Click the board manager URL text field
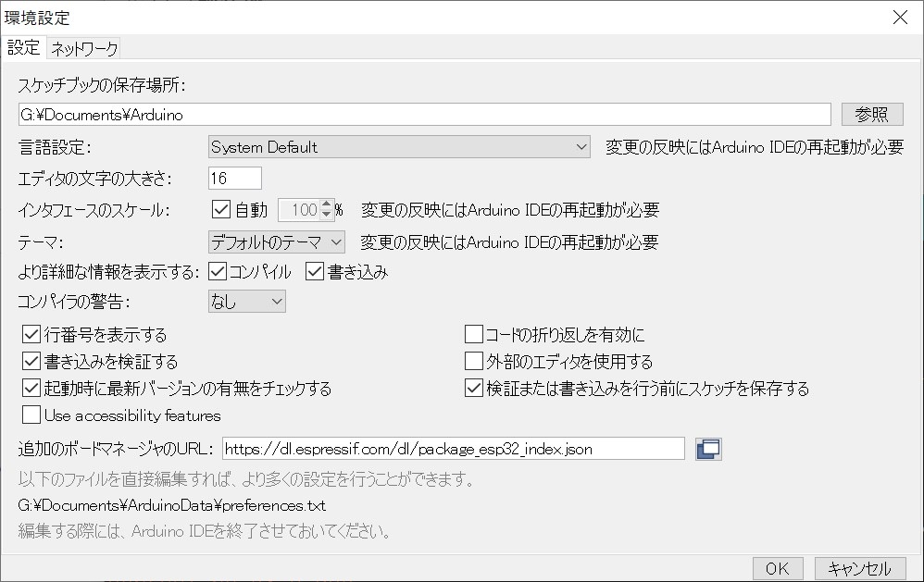Screen dimensions: 924x582 [452, 449]
